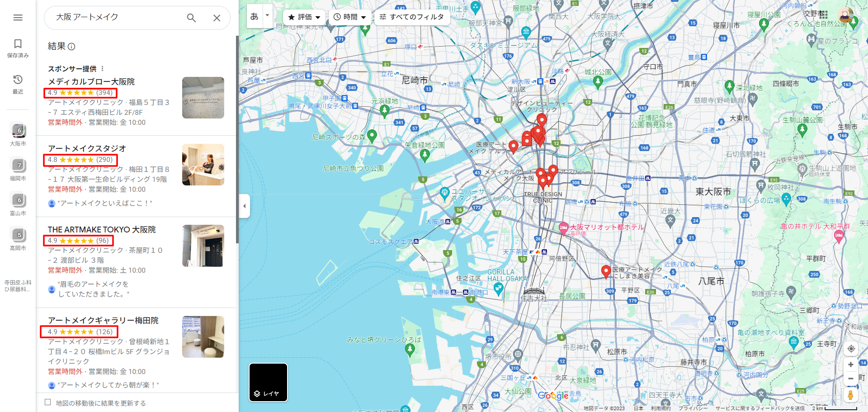
Task: Open the メディカルブロー大阪院 listing
Action: (x=92, y=81)
